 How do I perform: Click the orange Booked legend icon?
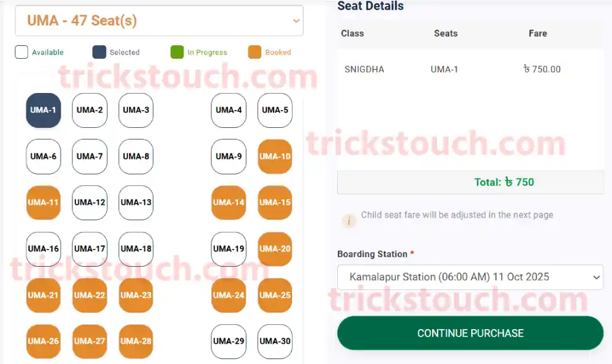click(x=255, y=52)
